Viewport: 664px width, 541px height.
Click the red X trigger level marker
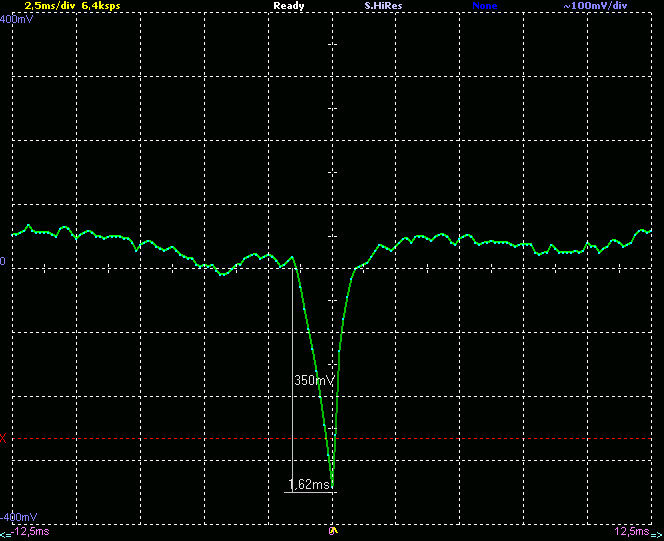tap(3, 438)
